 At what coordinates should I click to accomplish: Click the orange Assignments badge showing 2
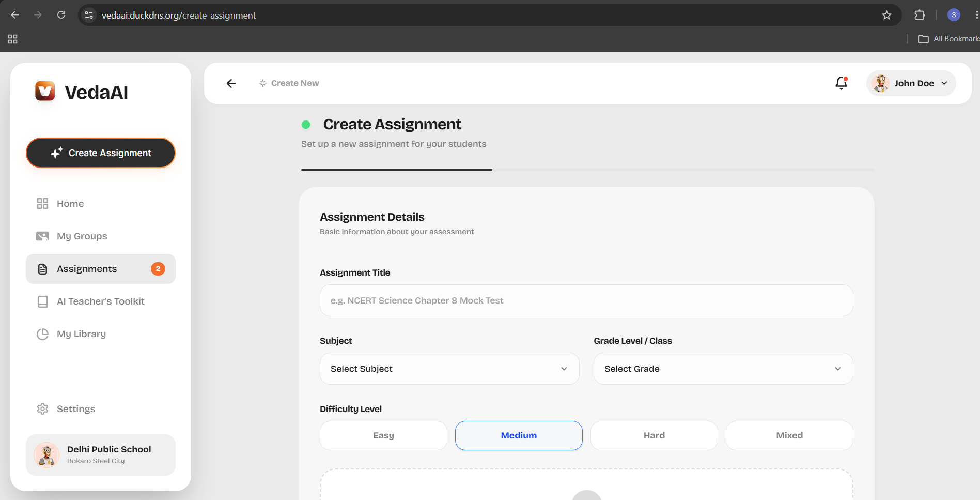click(x=158, y=269)
